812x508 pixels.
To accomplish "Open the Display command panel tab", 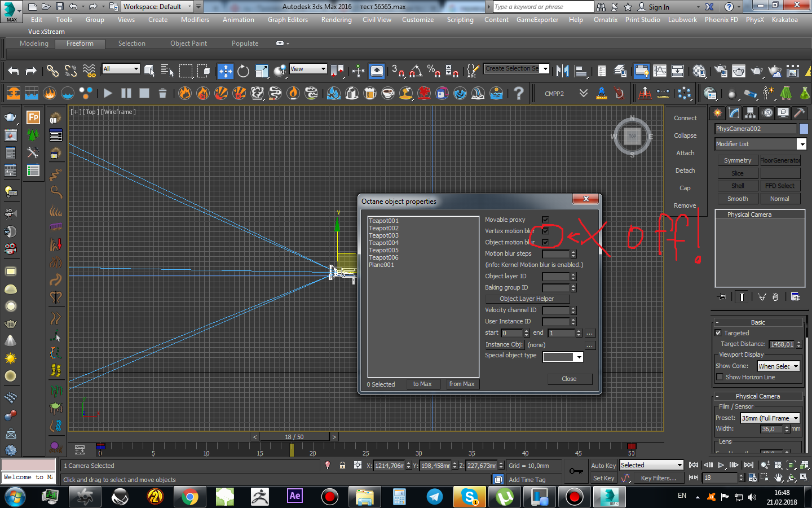I will point(783,113).
